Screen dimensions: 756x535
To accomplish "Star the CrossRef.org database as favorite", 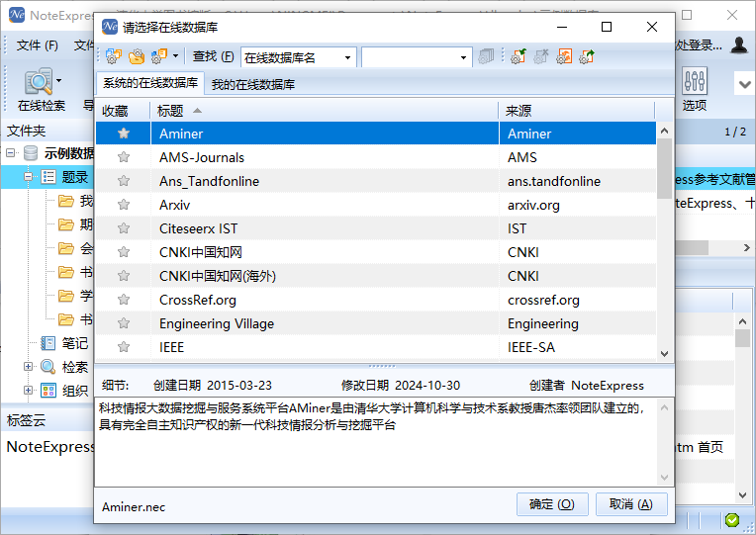I will pyautogui.click(x=124, y=300).
